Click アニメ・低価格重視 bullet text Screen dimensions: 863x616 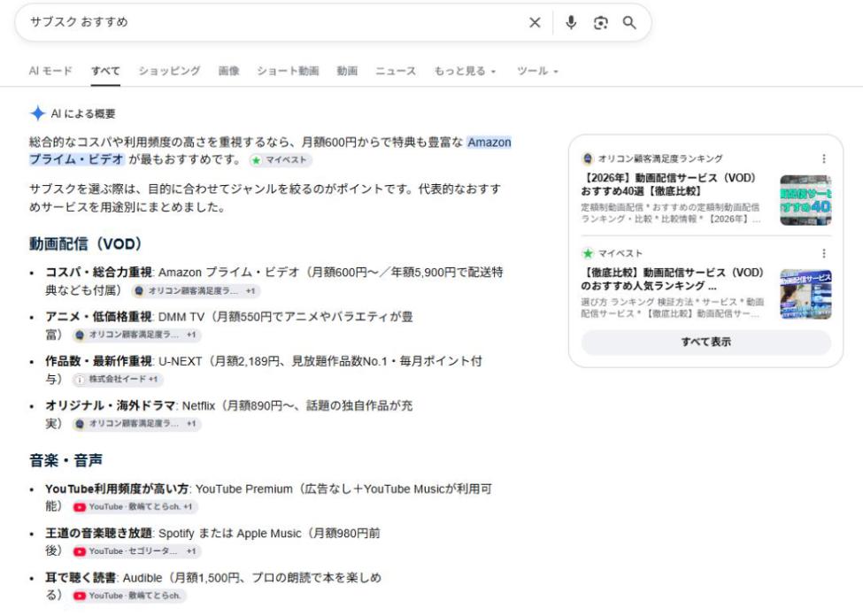click(98, 317)
